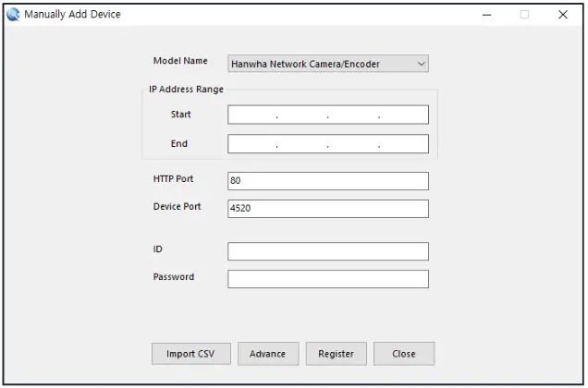Focus the Password input field
588x388 pixels.
click(328, 279)
